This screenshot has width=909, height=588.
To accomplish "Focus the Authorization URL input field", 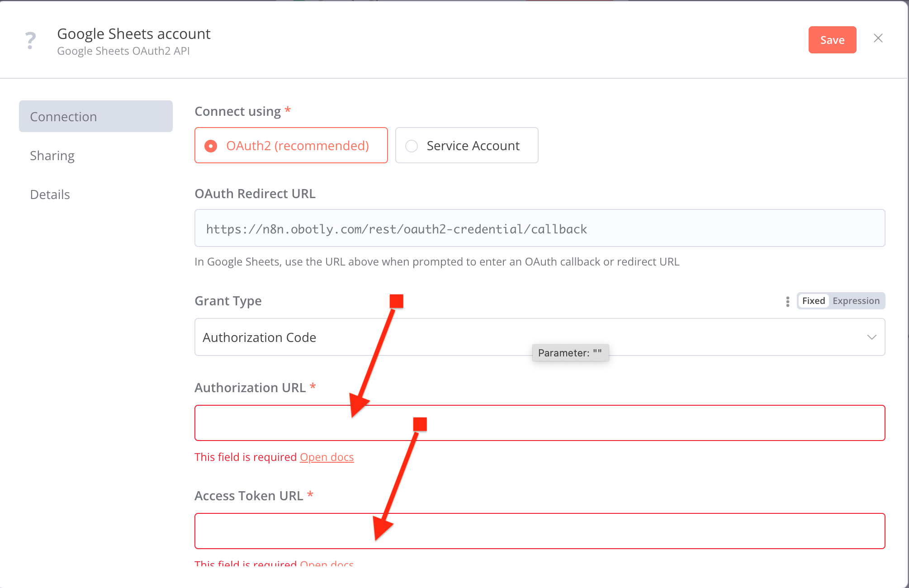I will click(x=588, y=423).
